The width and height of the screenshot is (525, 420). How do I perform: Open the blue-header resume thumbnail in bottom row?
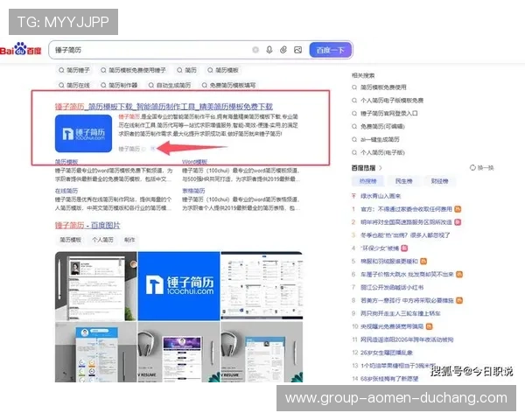click(95, 352)
